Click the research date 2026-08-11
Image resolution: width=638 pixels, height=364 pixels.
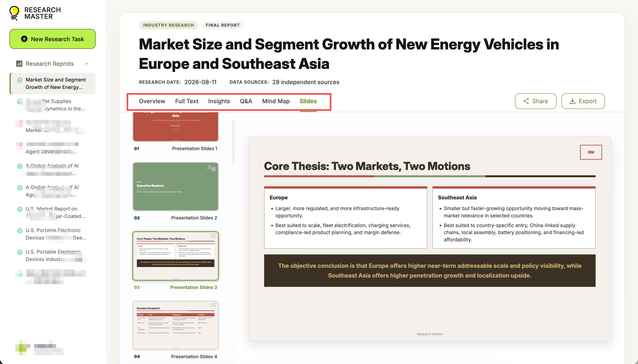200,82
